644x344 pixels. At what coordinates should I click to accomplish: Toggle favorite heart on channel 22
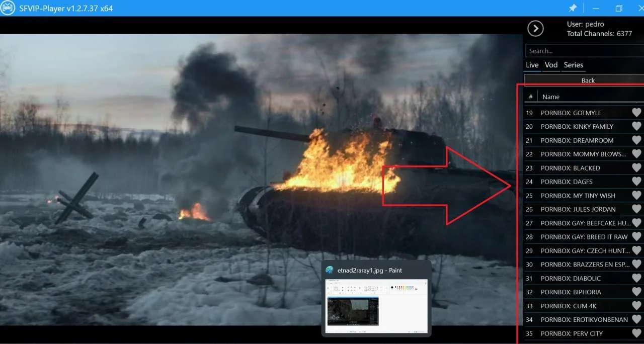pos(636,154)
